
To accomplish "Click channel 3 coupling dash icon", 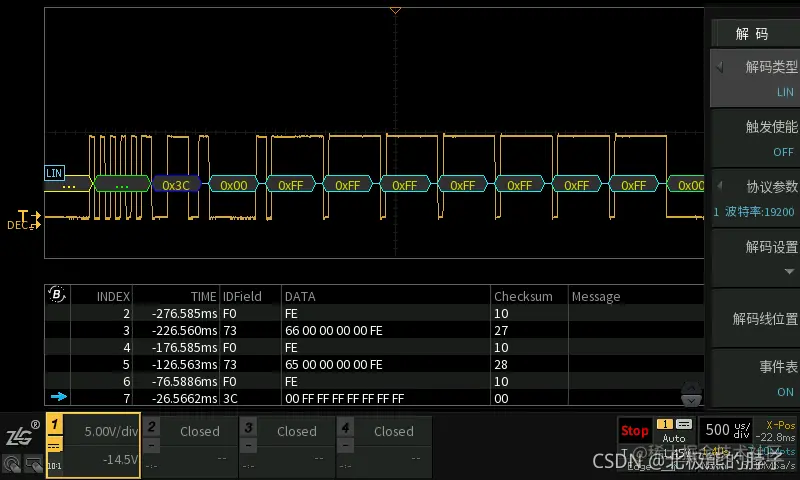I will pos(248,446).
